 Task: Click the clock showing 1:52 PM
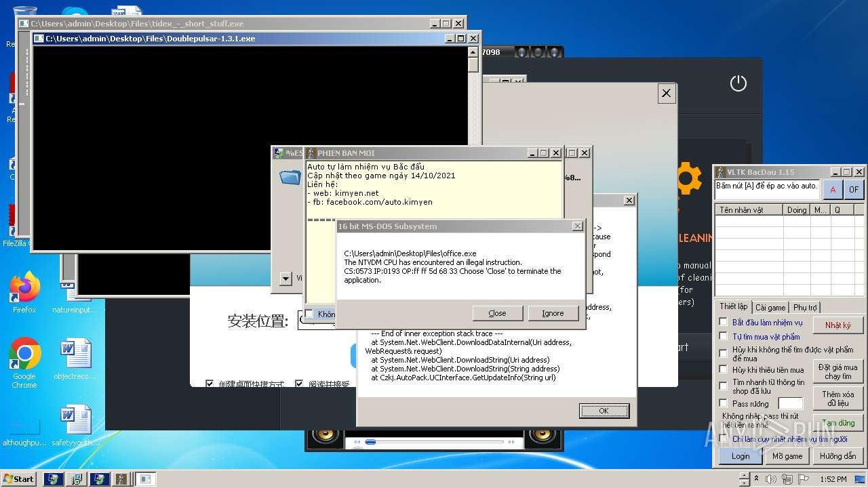click(833, 479)
